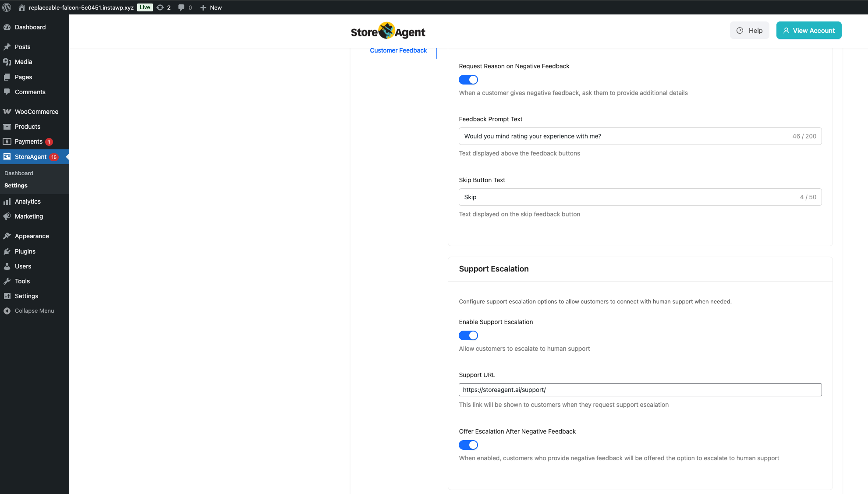Click the Marketing megaphone icon
The height and width of the screenshot is (494, 868).
coord(7,216)
